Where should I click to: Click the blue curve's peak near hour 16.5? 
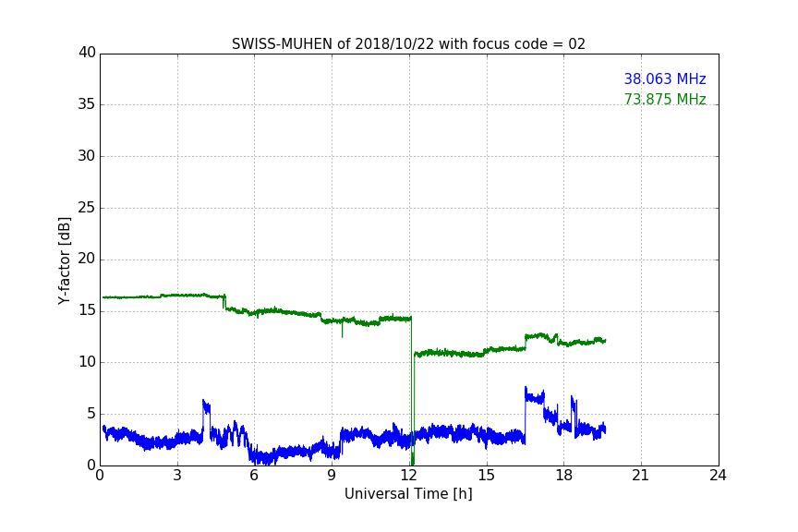(x=526, y=390)
